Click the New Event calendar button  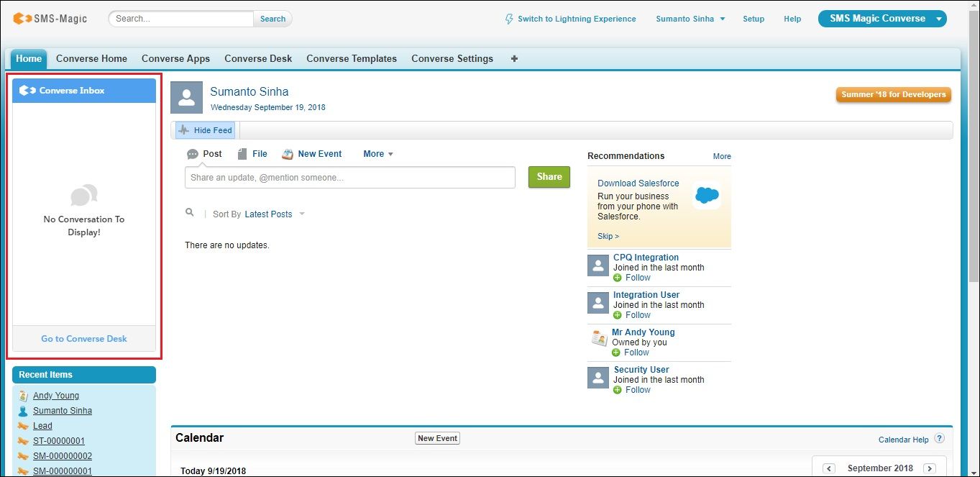click(438, 438)
